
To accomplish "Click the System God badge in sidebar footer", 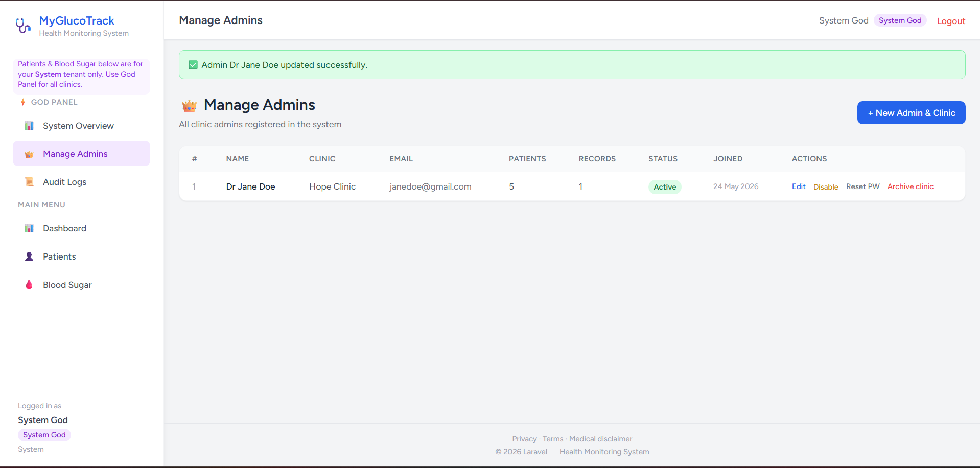I will (x=44, y=435).
